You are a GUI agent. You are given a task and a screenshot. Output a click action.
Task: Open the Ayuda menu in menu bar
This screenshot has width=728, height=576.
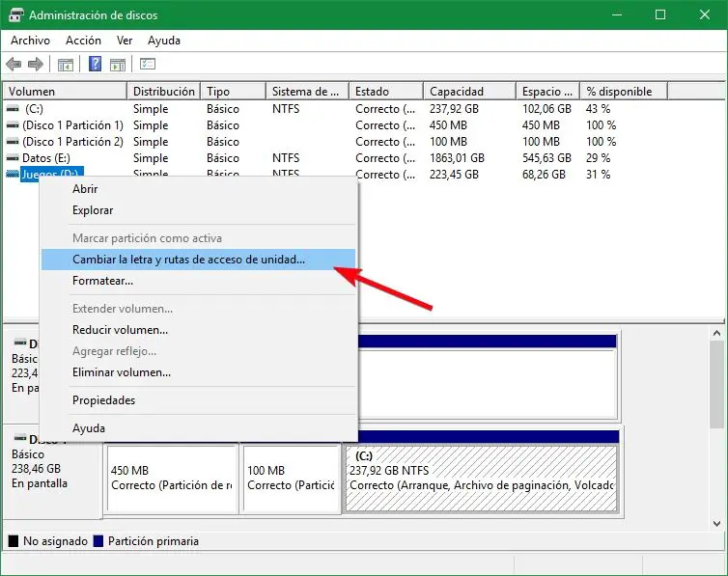pos(164,41)
